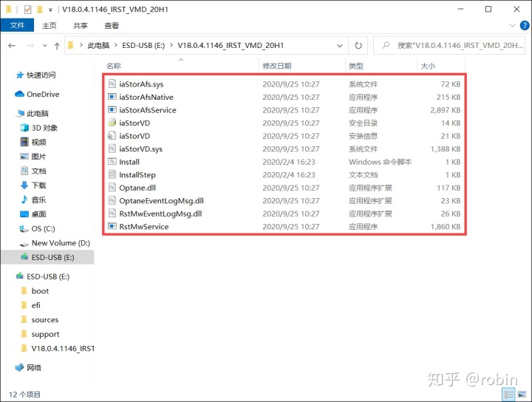Select iaStorVD setup information icon
This screenshot has height=402, width=532.
pos(112,136)
